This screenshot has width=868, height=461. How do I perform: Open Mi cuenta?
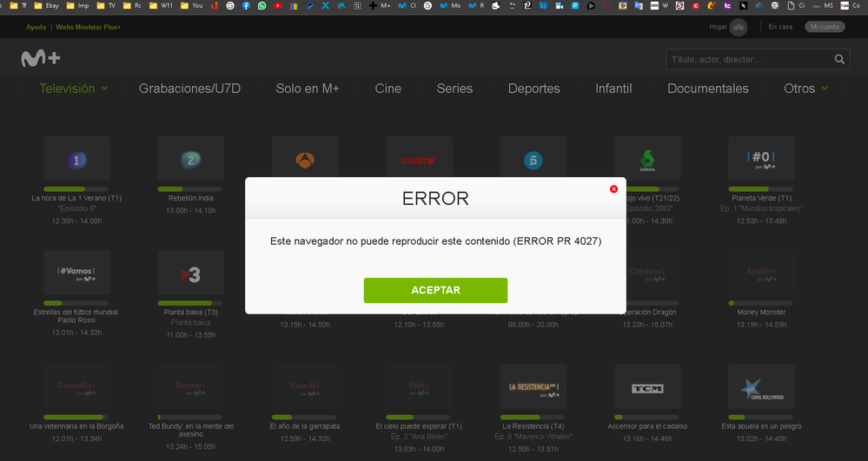tap(825, 27)
